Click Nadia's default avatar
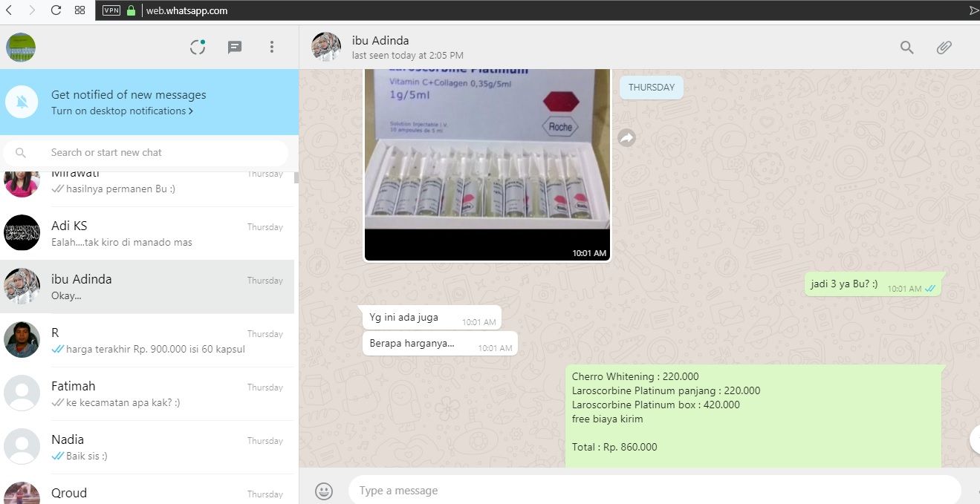Image resolution: width=980 pixels, height=504 pixels. tap(22, 447)
